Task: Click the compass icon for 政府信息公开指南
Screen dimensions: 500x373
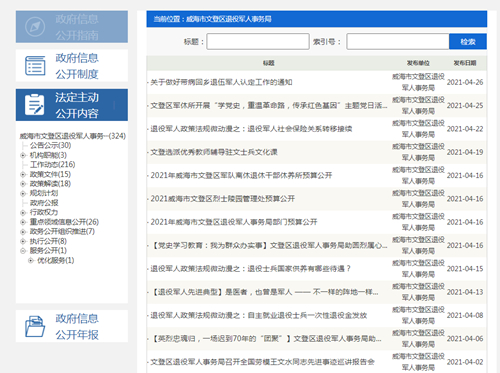Action: [35, 27]
